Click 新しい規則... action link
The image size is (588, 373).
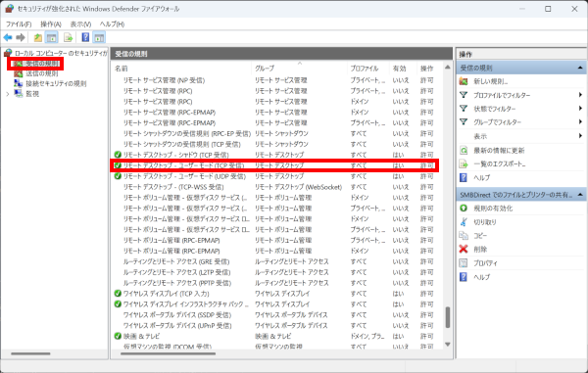[491, 81]
